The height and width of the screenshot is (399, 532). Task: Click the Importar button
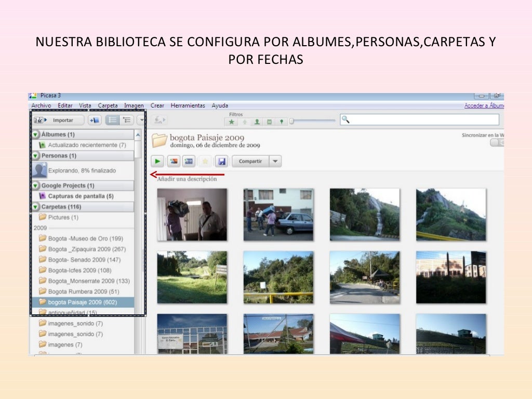[x=59, y=120]
